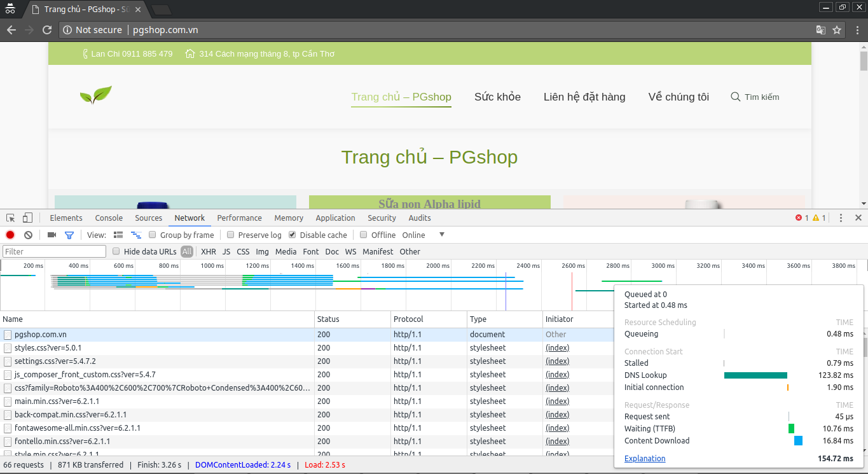Activate the inspect element picker icon
Viewport: 868px width, 474px height.
[11, 218]
